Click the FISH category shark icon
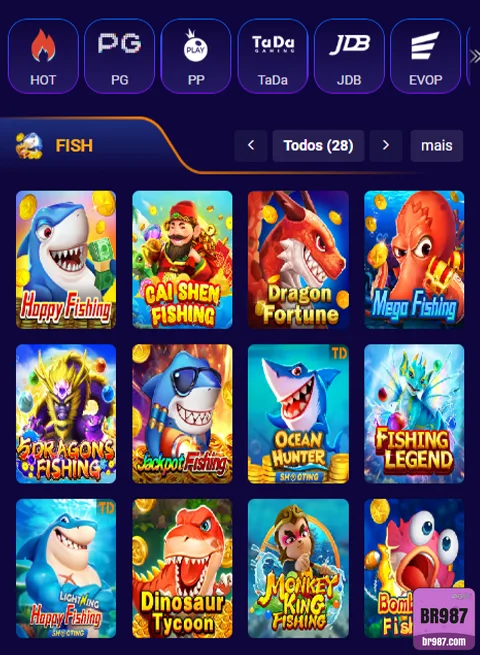 (x=29, y=146)
